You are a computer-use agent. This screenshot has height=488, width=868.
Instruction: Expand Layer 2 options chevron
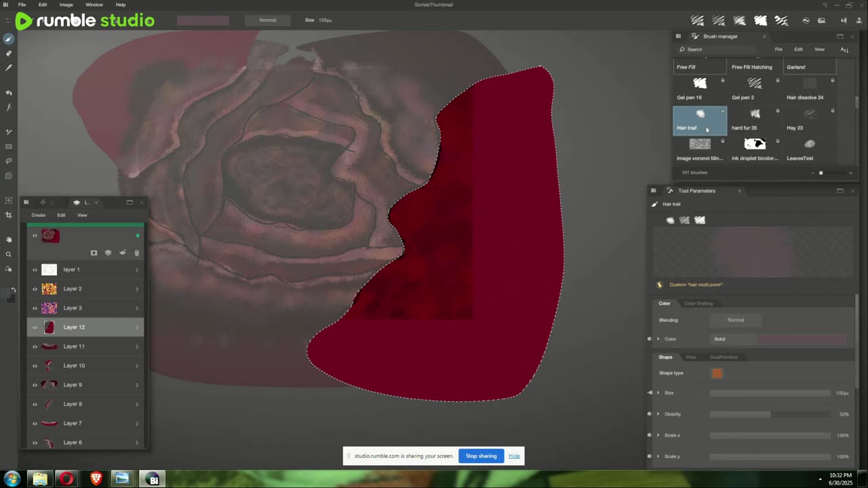pyautogui.click(x=137, y=289)
